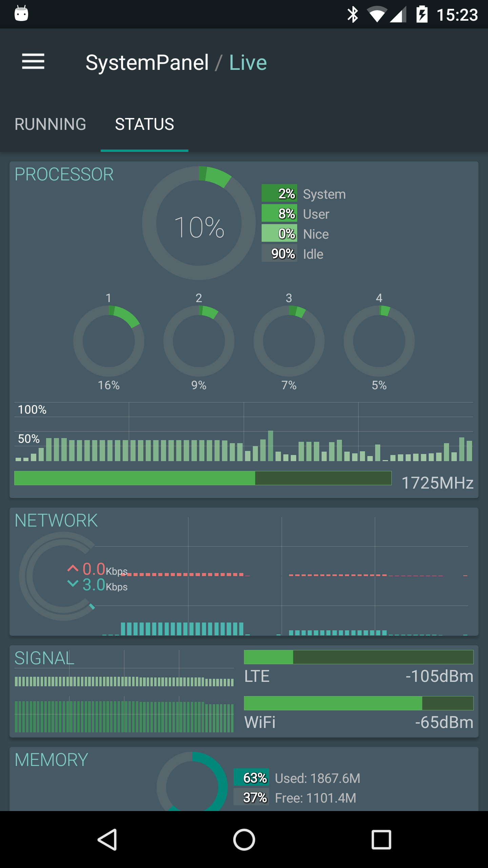Open the hamburger navigation menu
The height and width of the screenshot is (868, 488).
(33, 61)
